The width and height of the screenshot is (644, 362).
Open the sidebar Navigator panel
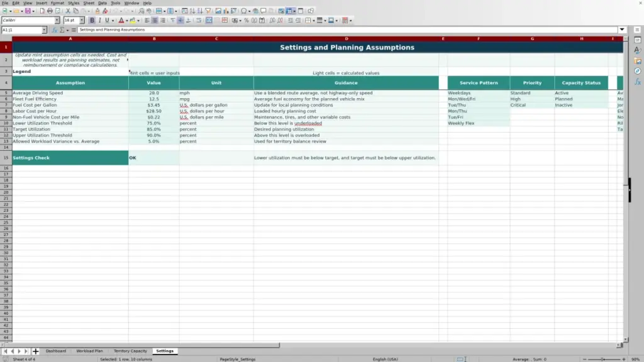(638, 71)
